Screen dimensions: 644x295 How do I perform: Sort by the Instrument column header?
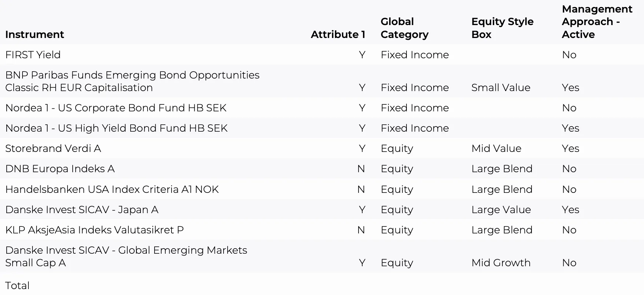35,34
